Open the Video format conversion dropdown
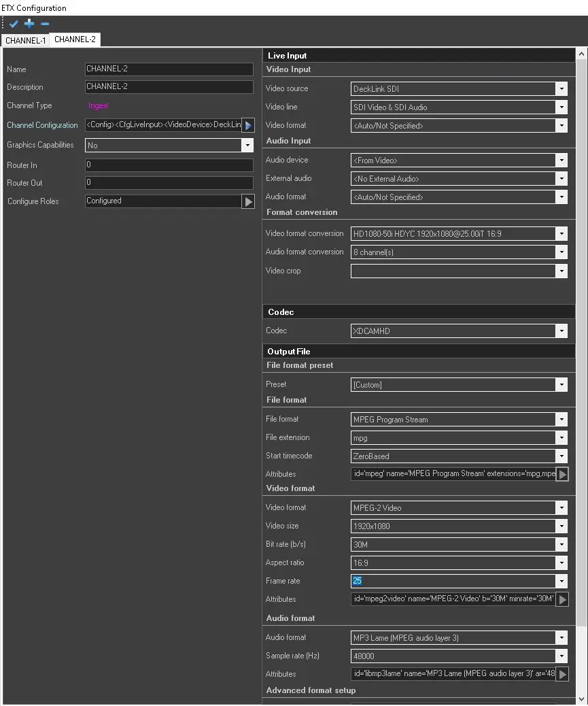 [561, 234]
